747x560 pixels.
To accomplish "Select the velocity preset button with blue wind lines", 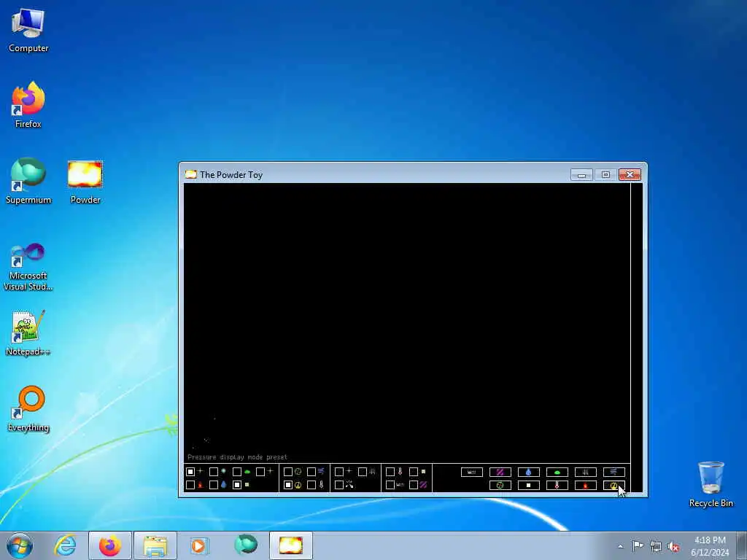I will [x=614, y=472].
